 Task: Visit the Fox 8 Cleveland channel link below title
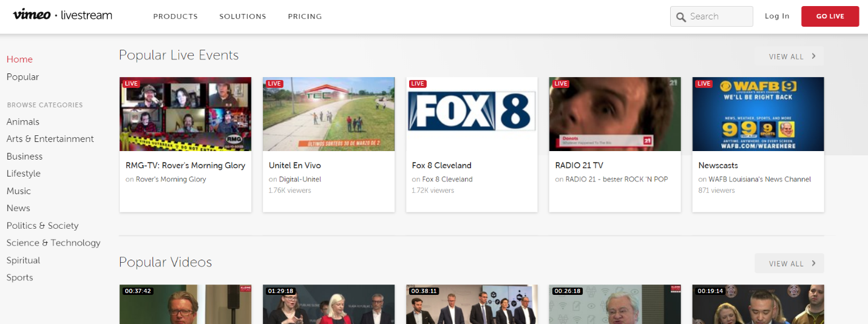point(447,180)
